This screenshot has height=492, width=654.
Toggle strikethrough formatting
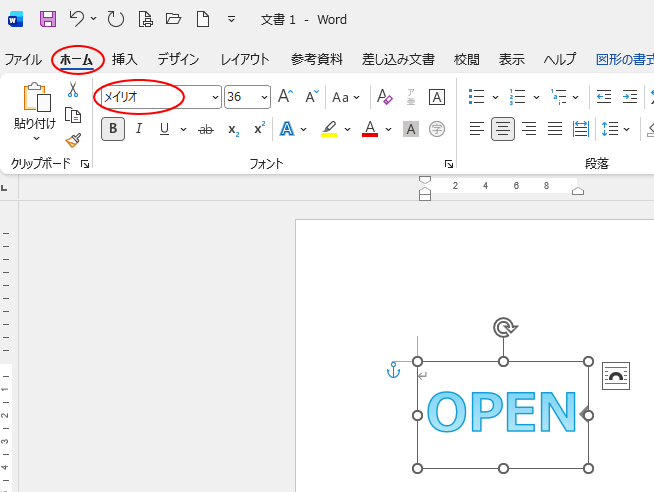point(206,129)
